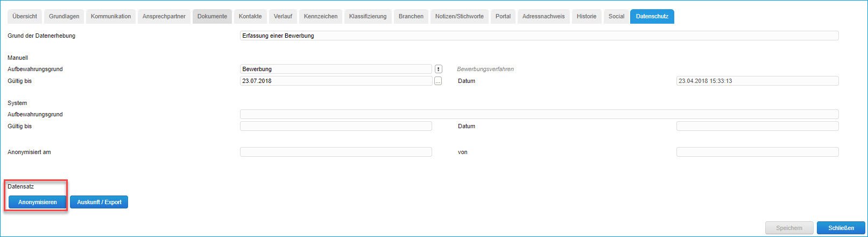
Task: Open date picker next to 23.07.2018
Action: point(438,81)
